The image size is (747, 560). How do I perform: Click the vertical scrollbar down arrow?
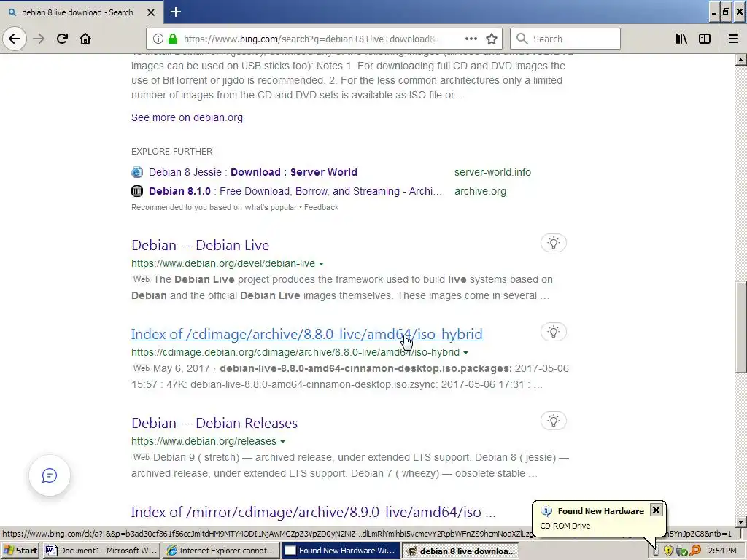pyautogui.click(x=741, y=522)
